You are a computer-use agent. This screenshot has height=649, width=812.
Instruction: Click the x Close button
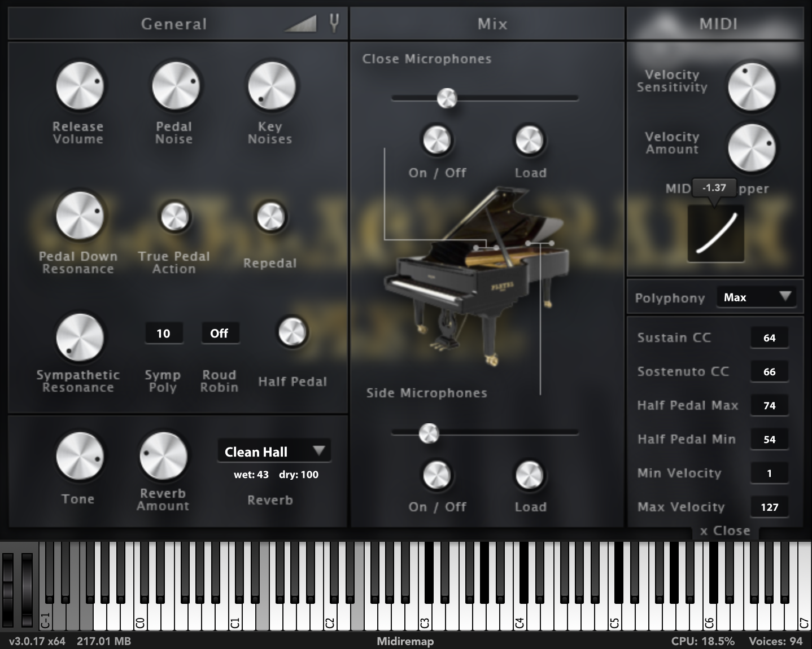pyautogui.click(x=725, y=531)
